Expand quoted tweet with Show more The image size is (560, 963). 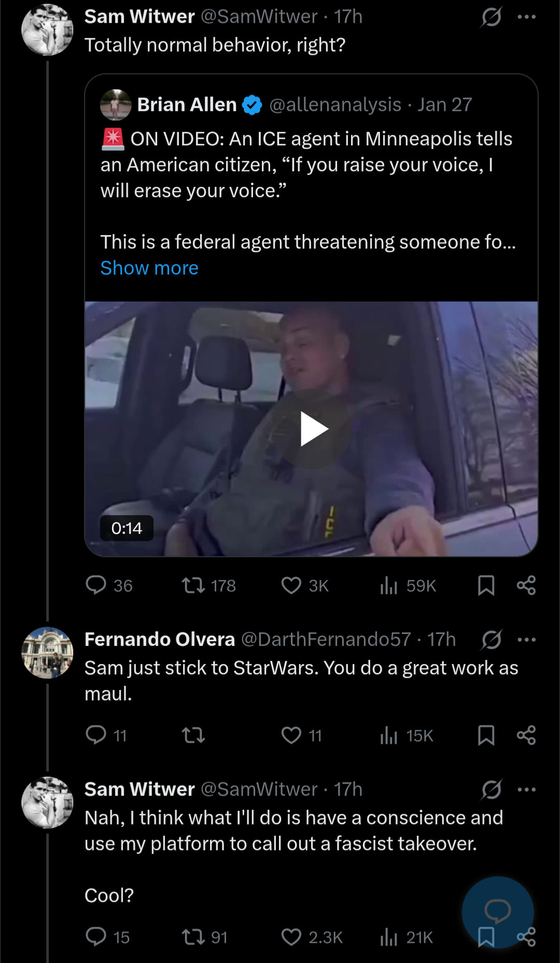click(x=149, y=268)
